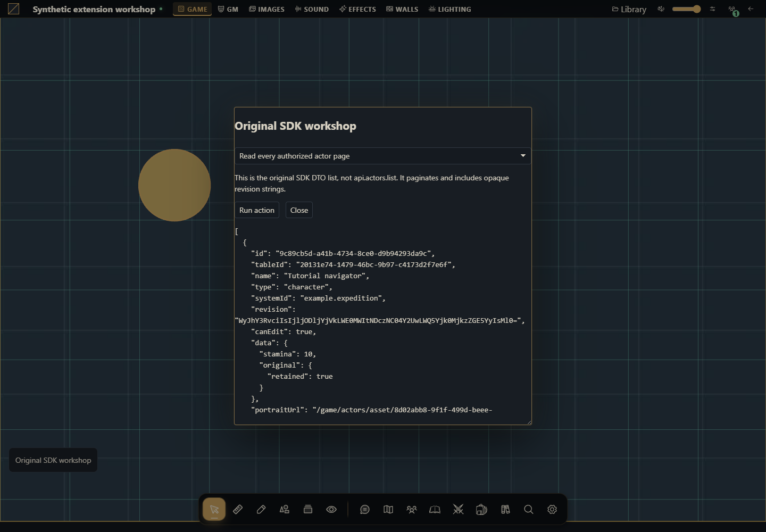
Task: Click the magnifier search icon
Action: (x=529, y=510)
